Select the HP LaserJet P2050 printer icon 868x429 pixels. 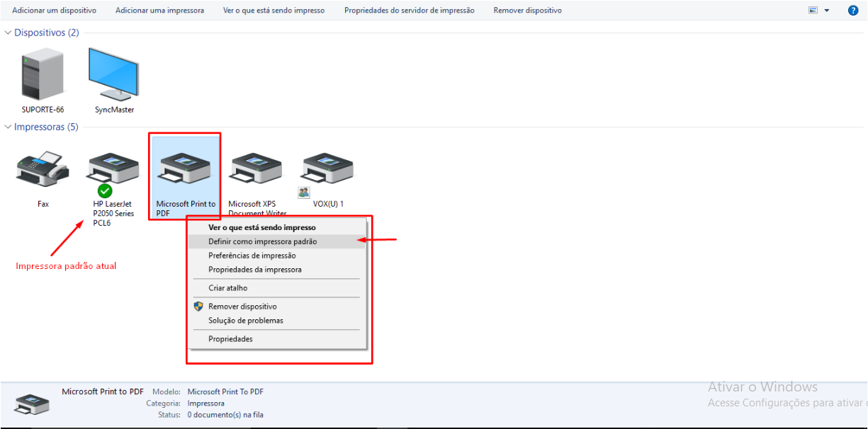[113, 170]
